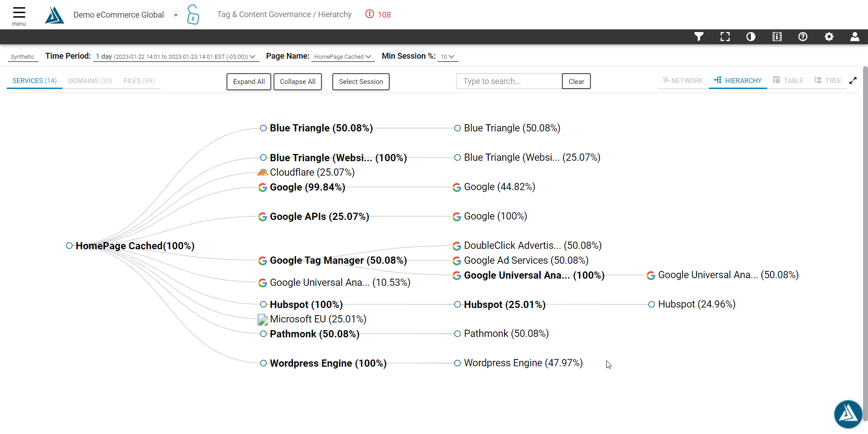
Task: Click the Tag & Content Governance breadcrumb
Action: [264, 14]
